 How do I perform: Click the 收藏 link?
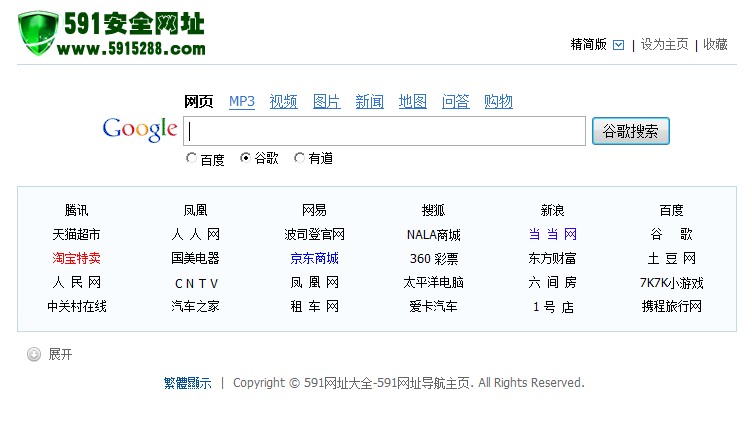pyautogui.click(x=715, y=45)
